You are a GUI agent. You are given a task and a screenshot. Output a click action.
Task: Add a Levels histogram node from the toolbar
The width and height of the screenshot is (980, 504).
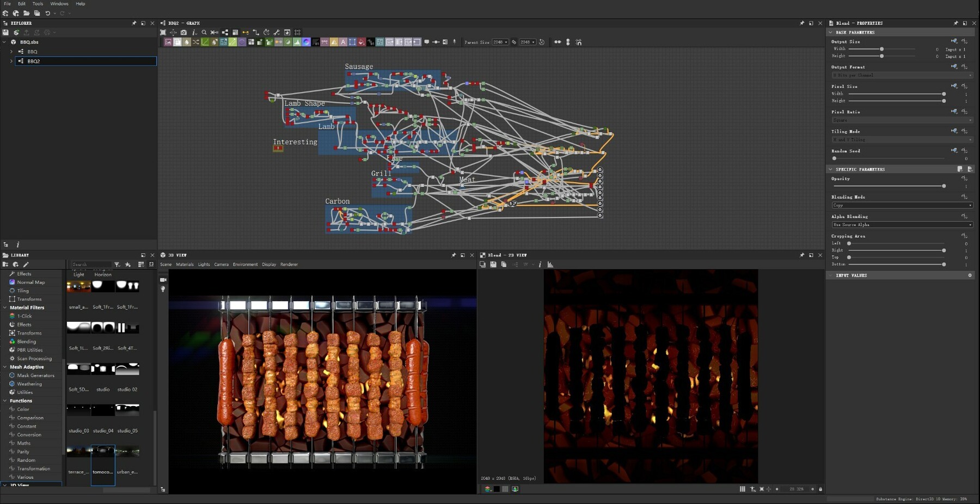(297, 42)
